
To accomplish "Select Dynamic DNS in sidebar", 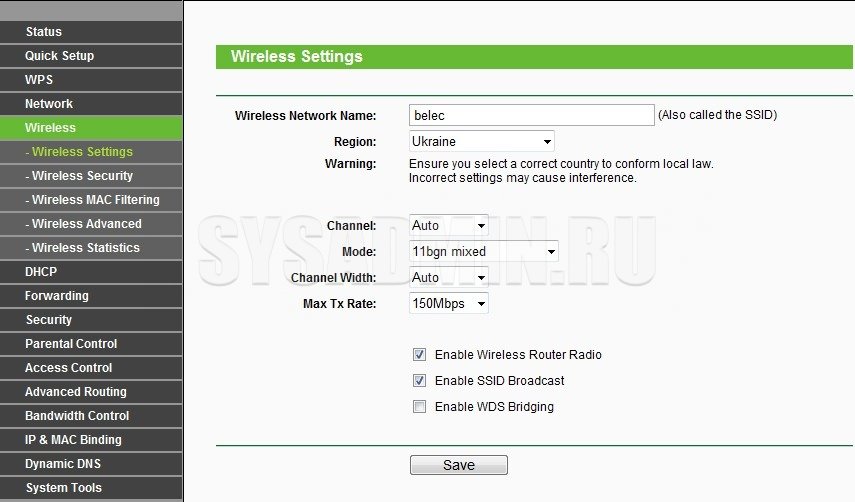I will tap(63, 464).
